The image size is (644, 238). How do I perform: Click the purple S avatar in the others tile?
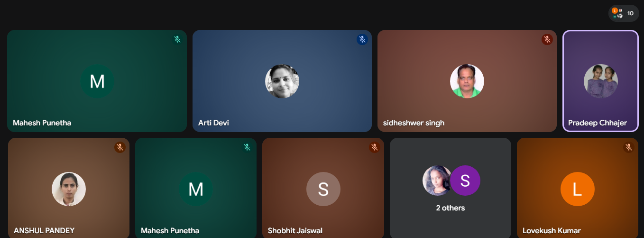coord(465,181)
